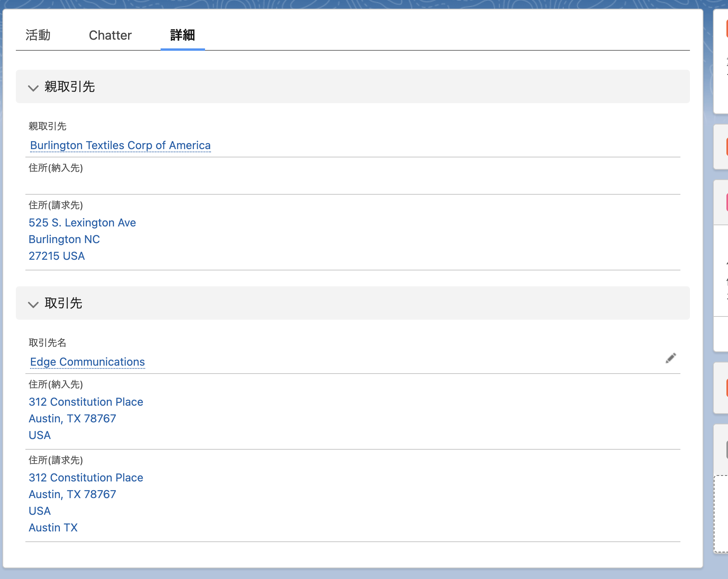
Task: Open Edge Communications account link
Action: pyautogui.click(x=87, y=362)
